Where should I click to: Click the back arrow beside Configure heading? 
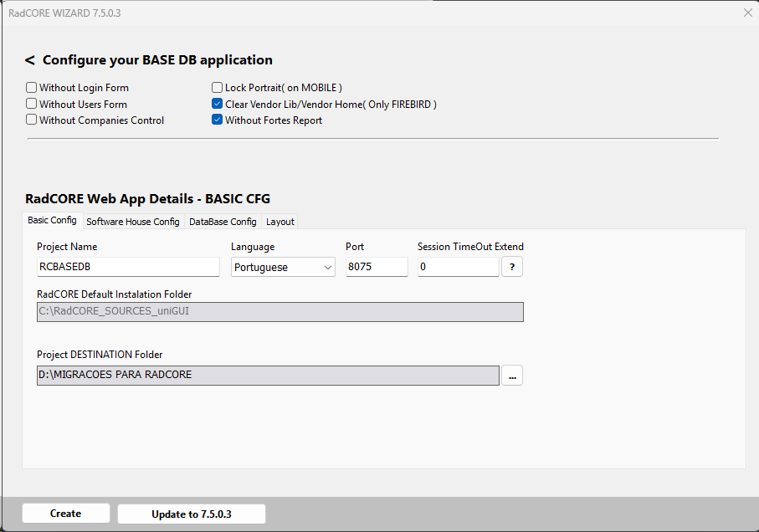pos(30,60)
